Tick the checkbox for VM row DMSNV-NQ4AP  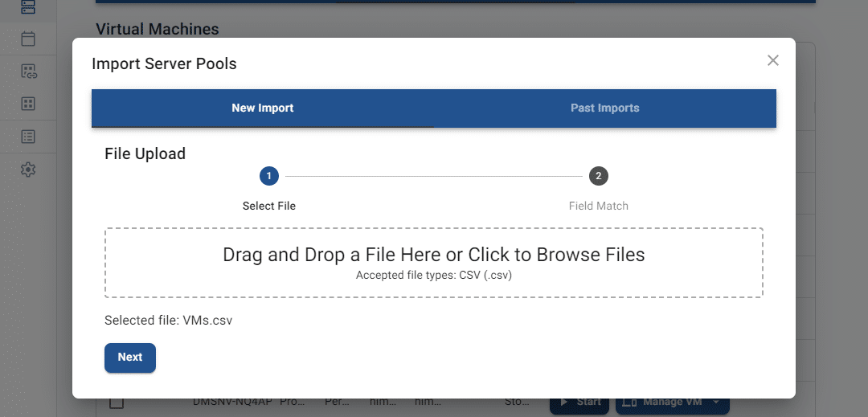coord(117,403)
